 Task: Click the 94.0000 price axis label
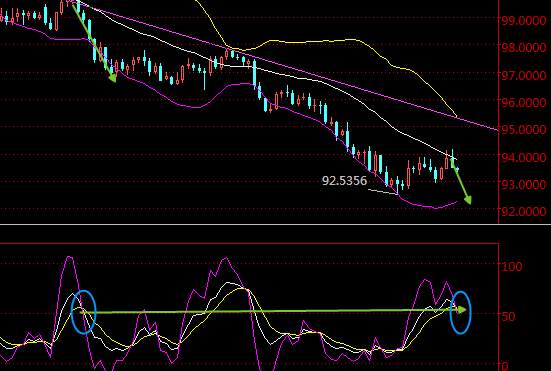pos(524,157)
